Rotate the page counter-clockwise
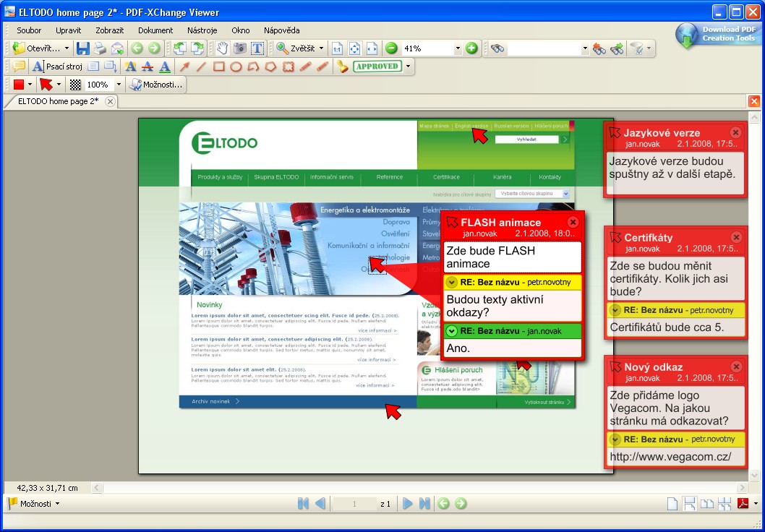The height and width of the screenshot is (532, 765). pyautogui.click(x=180, y=48)
